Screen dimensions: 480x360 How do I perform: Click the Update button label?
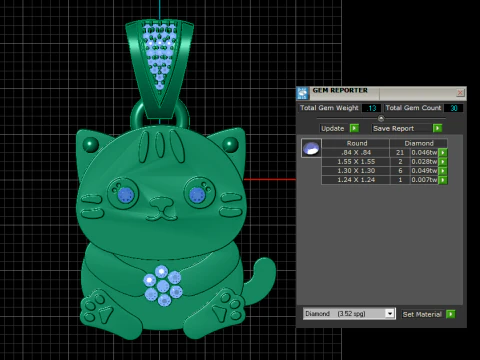[333, 128]
